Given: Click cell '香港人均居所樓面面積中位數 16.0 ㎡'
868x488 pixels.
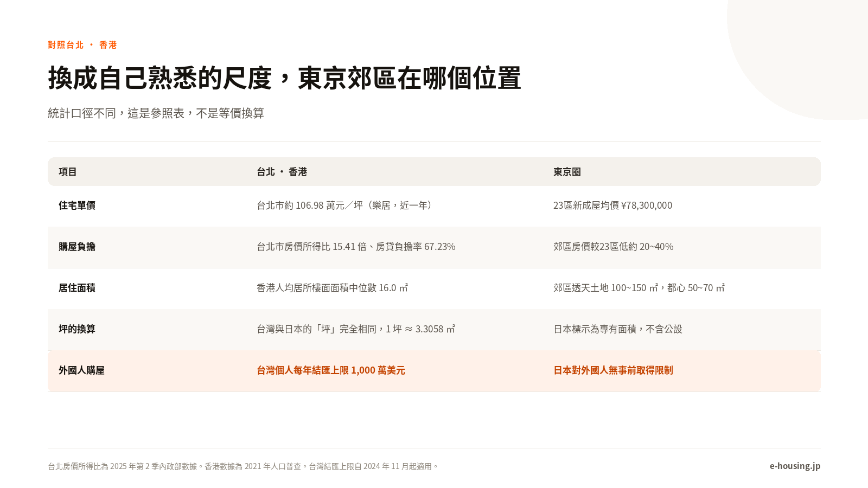Looking at the screenshot, I should click(332, 288).
